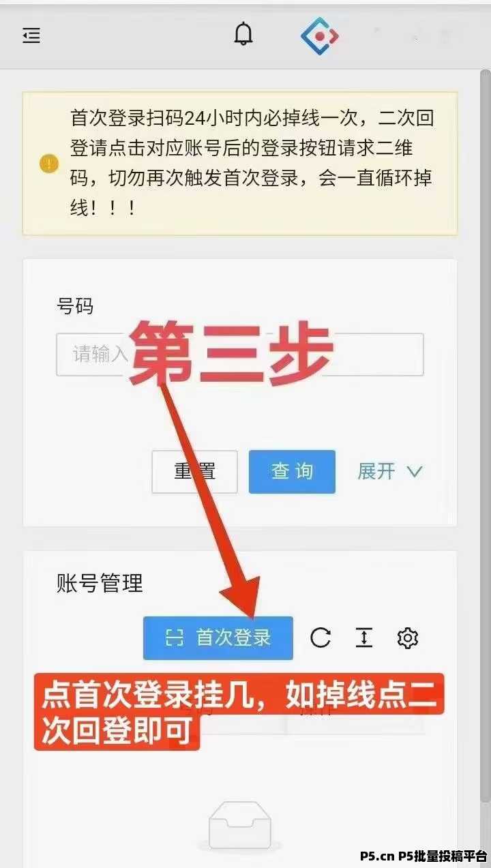
Task: Click the 查询 button
Action: tap(292, 471)
